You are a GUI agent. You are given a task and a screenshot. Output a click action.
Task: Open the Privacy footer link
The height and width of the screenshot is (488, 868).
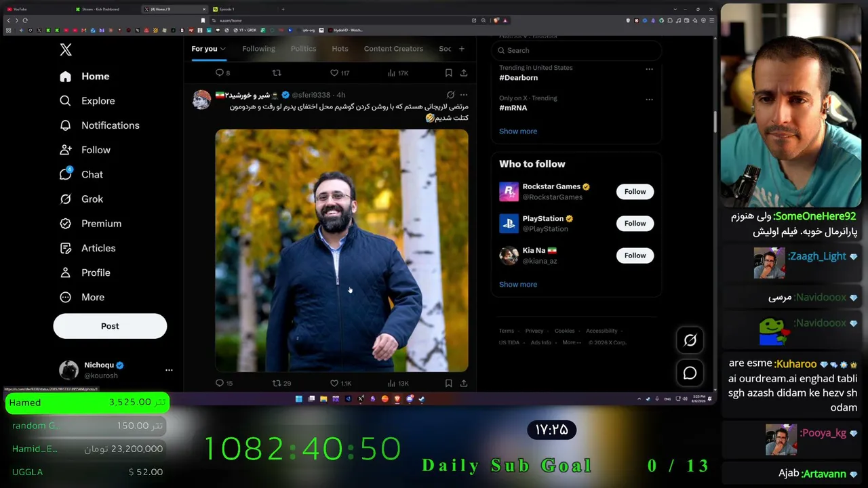534,331
